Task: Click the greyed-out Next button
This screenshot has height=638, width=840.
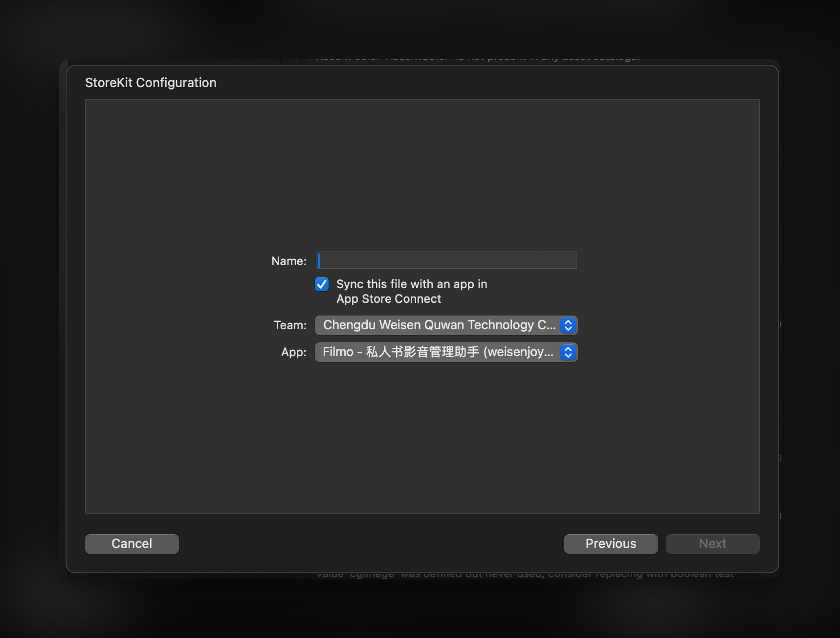Action: (x=712, y=544)
